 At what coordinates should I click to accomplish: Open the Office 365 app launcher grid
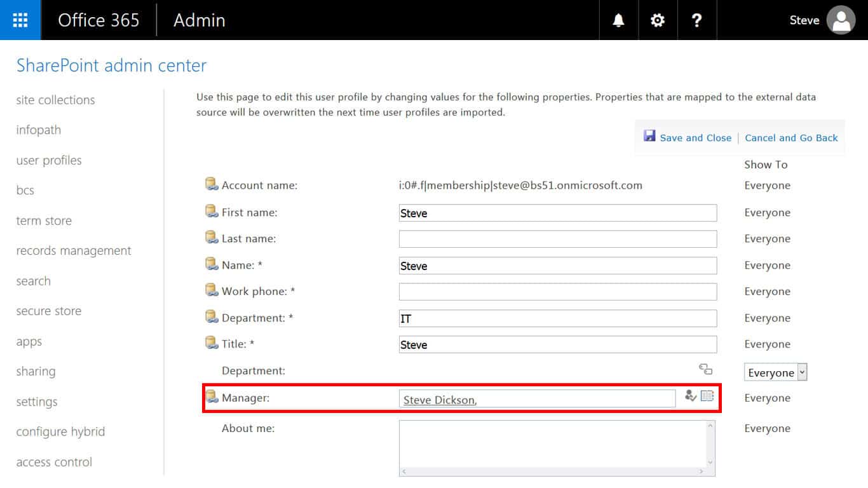tap(20, 20)
